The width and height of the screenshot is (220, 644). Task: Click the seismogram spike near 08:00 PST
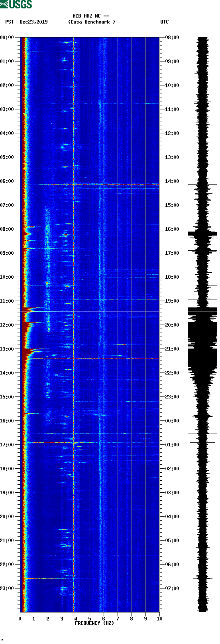pyautogui.click(x=202, y=233)
